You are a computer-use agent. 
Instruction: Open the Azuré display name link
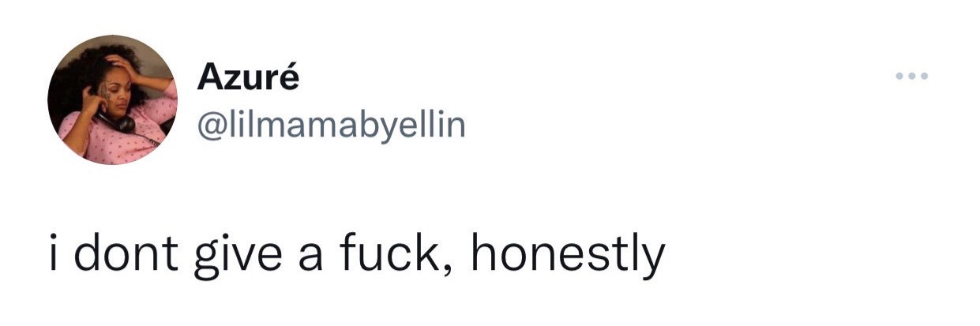[247, 78]
